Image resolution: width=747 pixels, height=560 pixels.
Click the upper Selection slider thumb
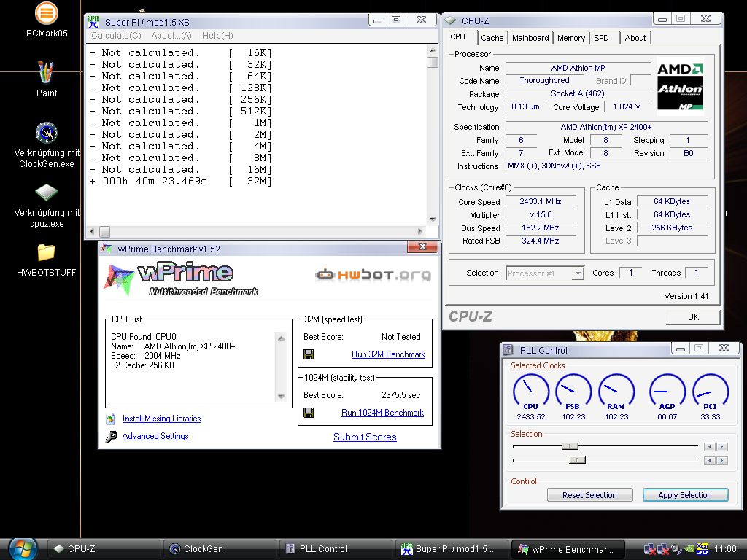(x=570, y=446)
